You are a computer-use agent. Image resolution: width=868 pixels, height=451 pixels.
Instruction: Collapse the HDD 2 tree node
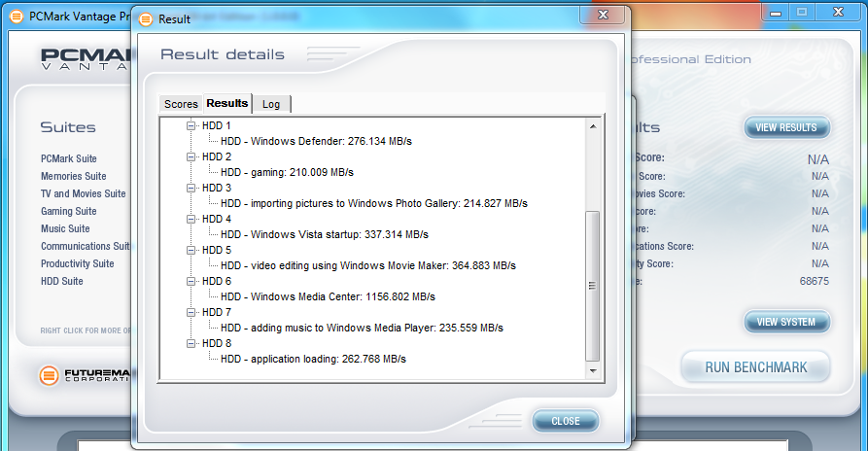pyautogui.click(x=191, y=156)
